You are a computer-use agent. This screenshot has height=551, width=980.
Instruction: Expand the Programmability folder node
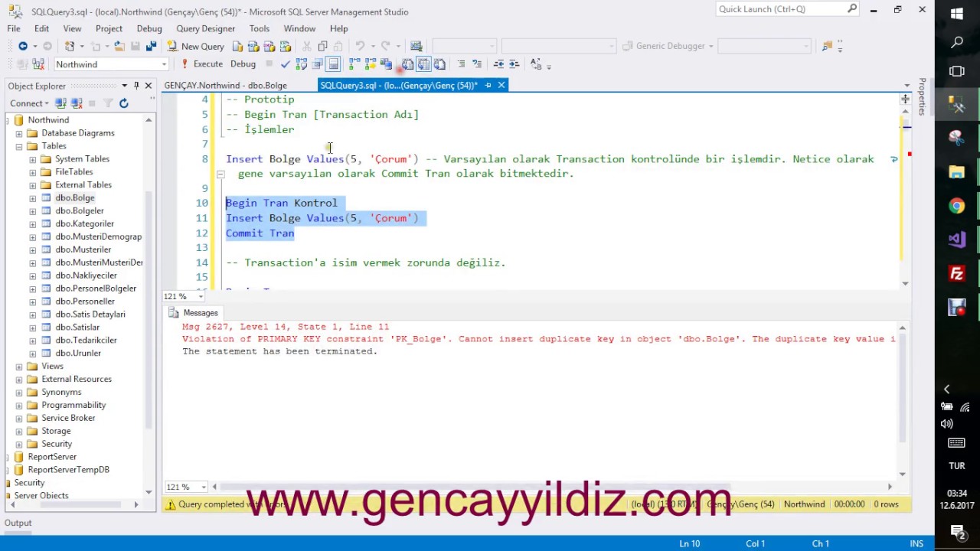click(x=19, y=405)
